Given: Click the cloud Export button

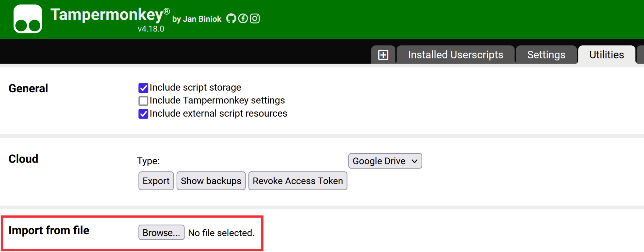Looking at the screenshot, I should 156,181.
